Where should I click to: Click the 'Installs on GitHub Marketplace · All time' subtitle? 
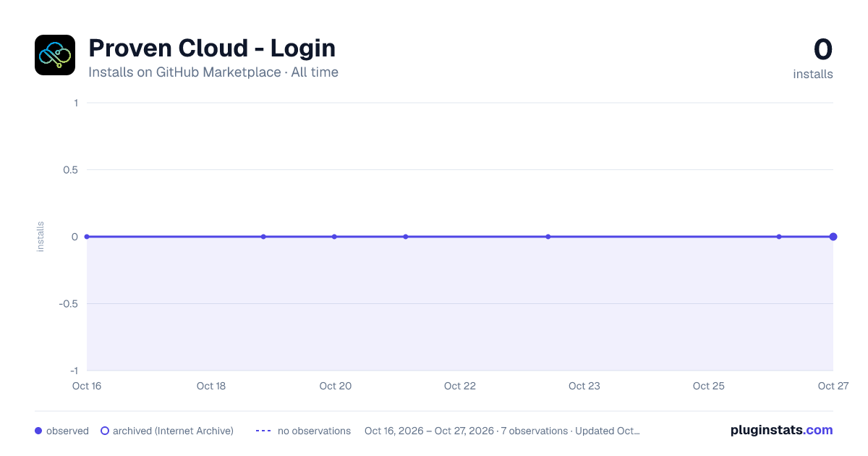tap(213, 72)
